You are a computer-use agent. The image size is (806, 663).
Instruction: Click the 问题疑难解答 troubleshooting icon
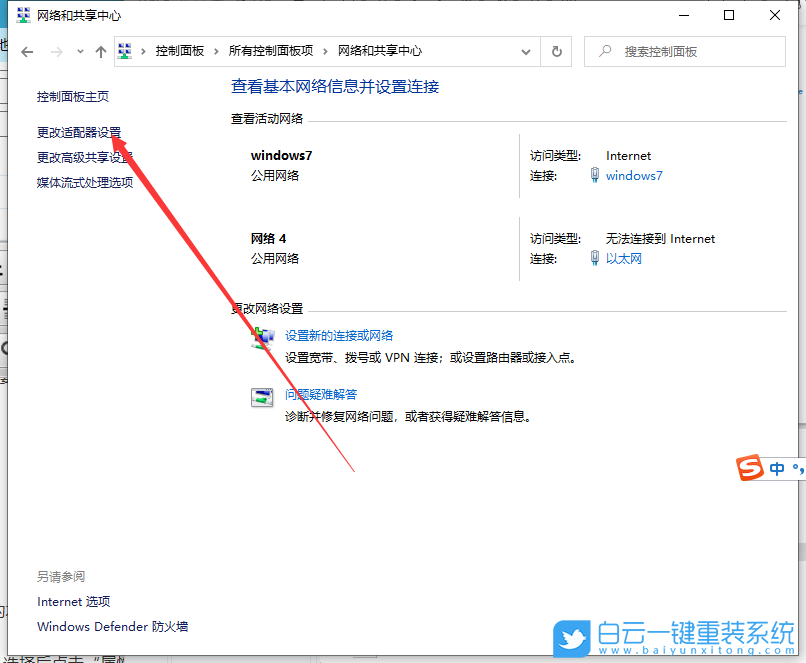pyautogui.click(x=262, y=396)
